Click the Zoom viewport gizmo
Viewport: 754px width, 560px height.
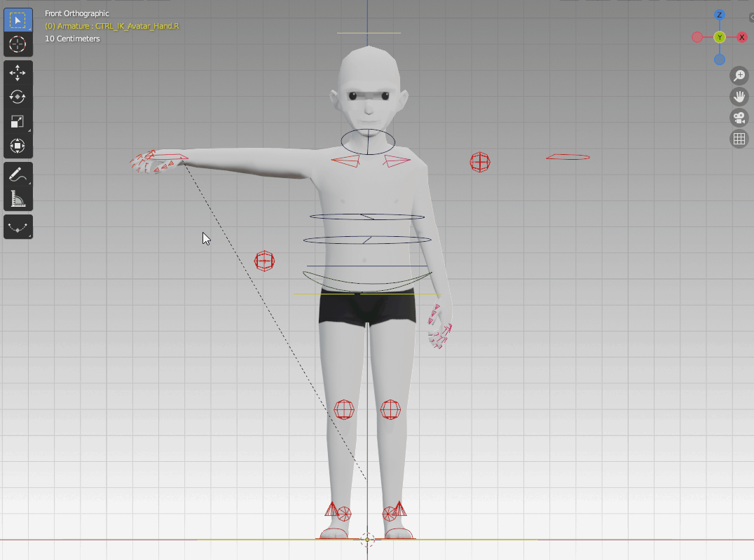coord(739,76)
